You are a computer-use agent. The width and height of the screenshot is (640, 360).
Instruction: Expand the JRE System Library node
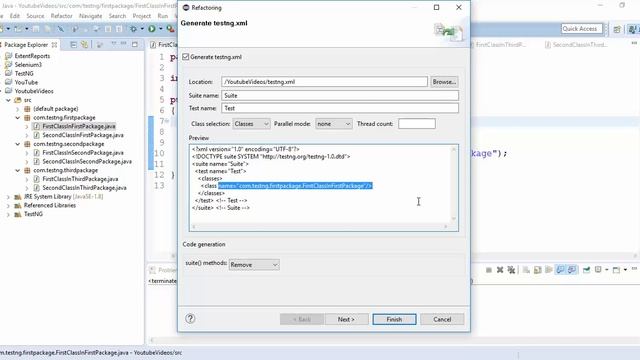point(8,197)
